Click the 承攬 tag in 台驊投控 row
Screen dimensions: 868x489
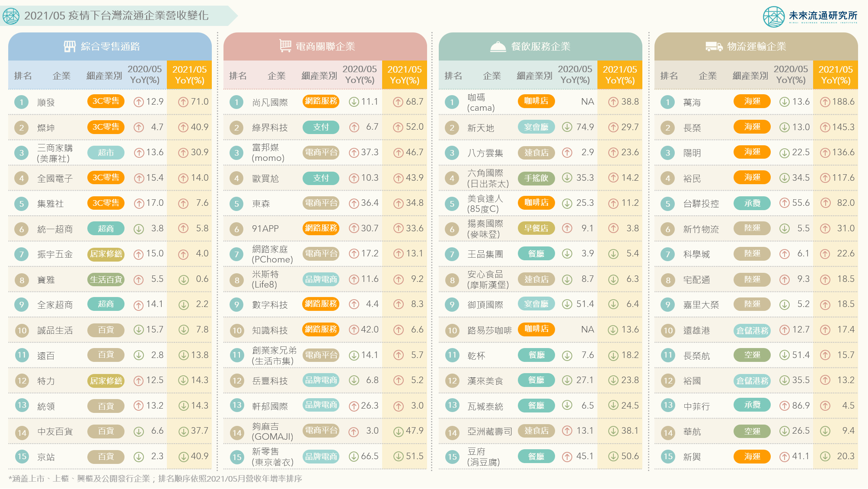pos(752,203)
